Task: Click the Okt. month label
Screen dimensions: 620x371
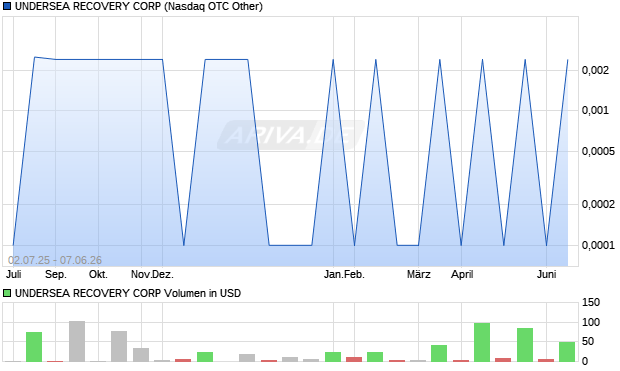Action: point(98,274)
